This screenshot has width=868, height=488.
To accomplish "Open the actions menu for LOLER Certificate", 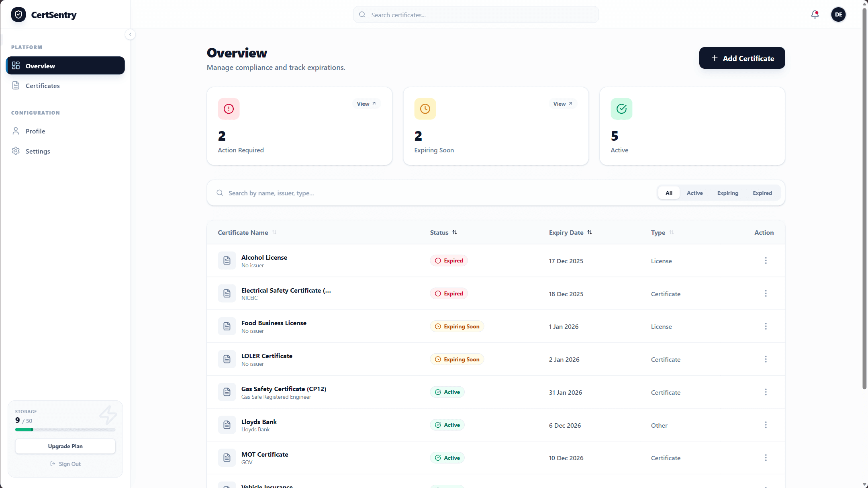I will [x=766, y=359].
